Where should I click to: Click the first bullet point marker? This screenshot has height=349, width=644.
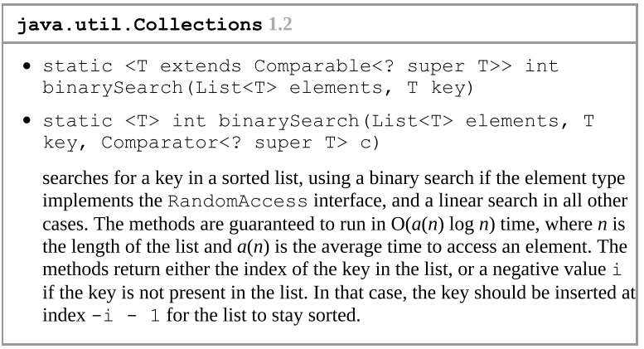click(27, 66)
